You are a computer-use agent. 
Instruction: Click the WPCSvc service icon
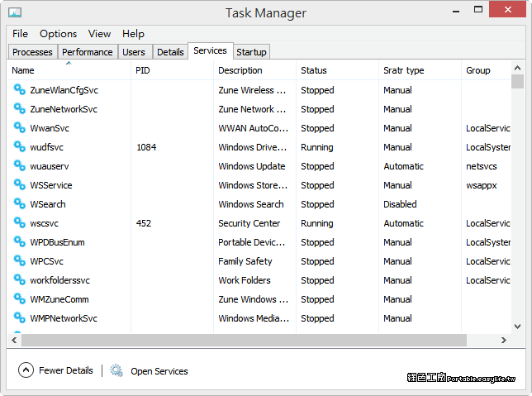[x=20, y=261]
